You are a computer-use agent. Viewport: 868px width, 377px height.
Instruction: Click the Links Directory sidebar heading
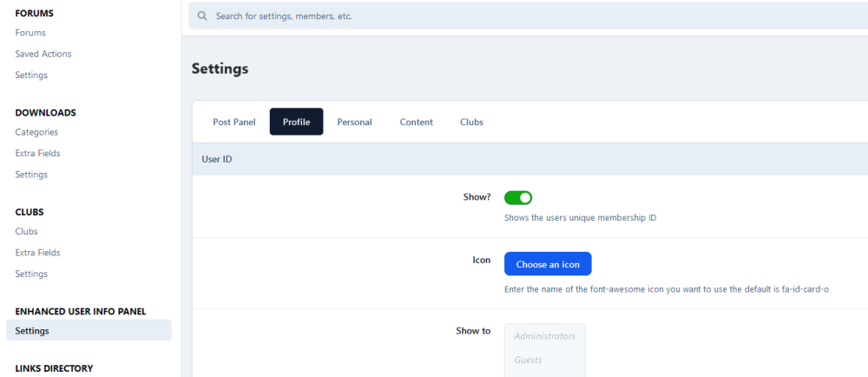click(x=54, y=368)
